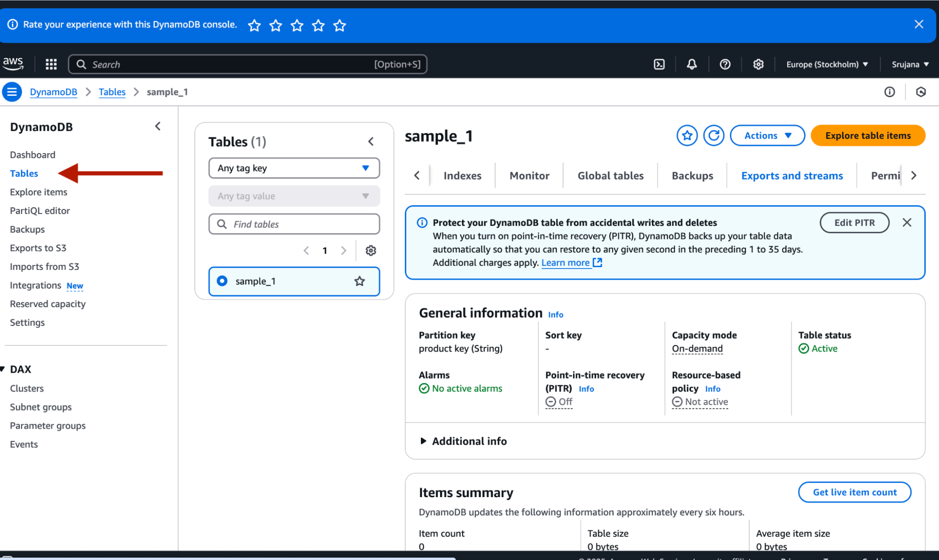Open Exports to S3 page
This screenshot has height=560, width=939.
point(38,248)
